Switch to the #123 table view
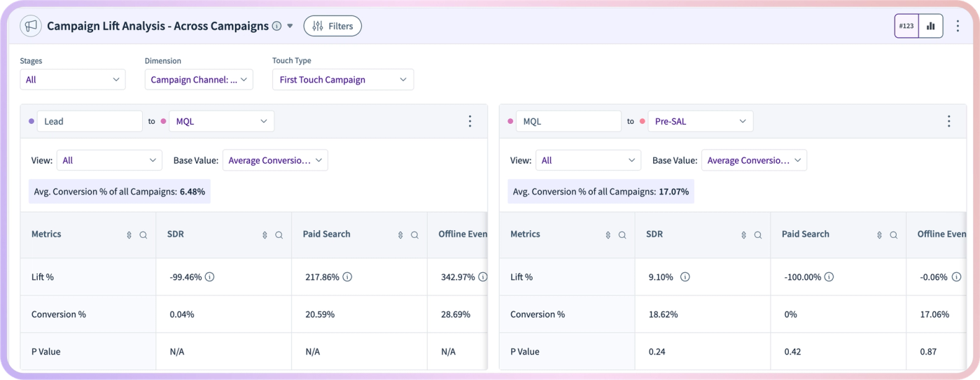 click(x=906, y=26)
